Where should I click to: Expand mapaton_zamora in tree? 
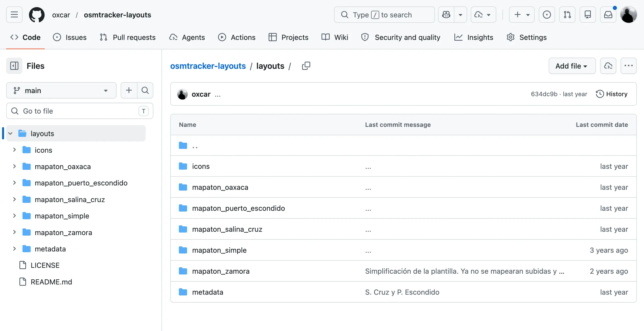tap(15, 232)
